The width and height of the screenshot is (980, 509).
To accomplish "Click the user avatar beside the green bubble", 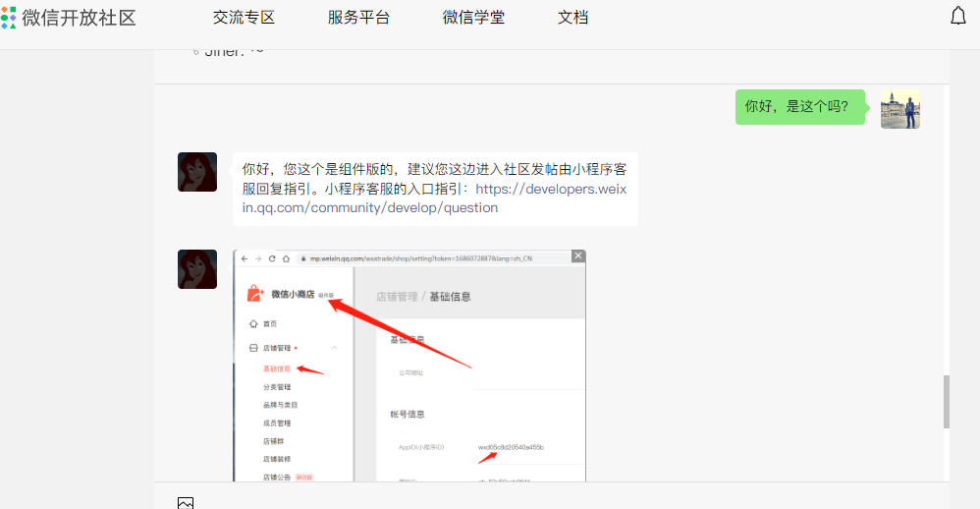I will (x=900, y=109).
